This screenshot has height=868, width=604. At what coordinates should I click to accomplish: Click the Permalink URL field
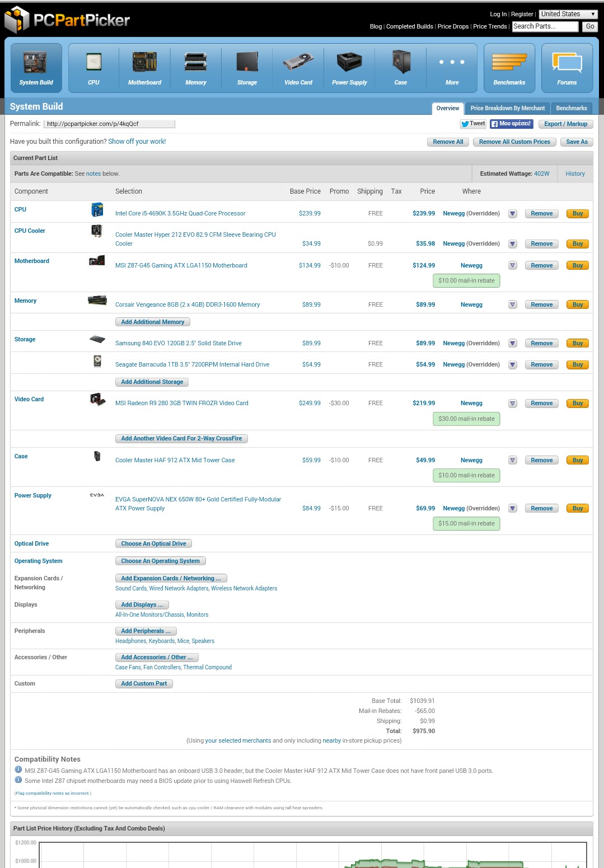click(x=109, y=124)
